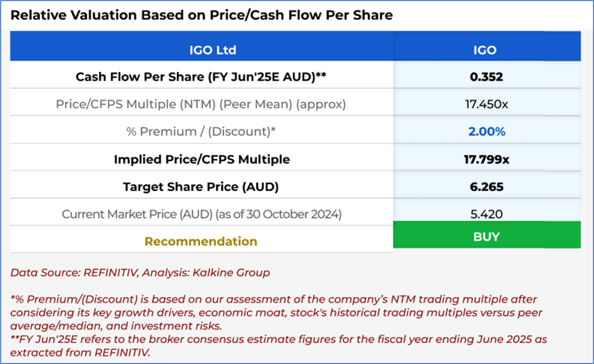Click the 17.450x peer mean value
The image size is (594, 364).
[487, 104]
